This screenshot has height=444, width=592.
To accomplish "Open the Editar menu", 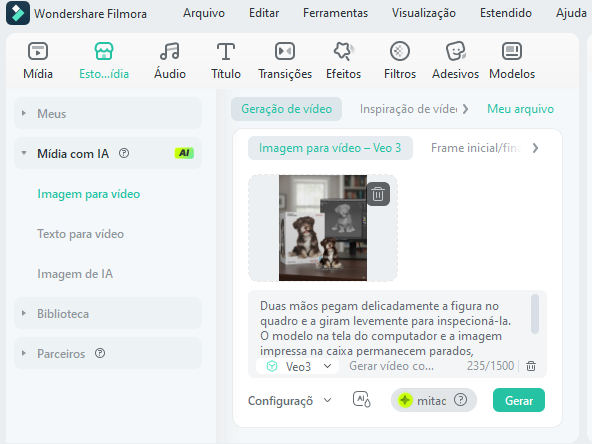I will coord(264,13).
